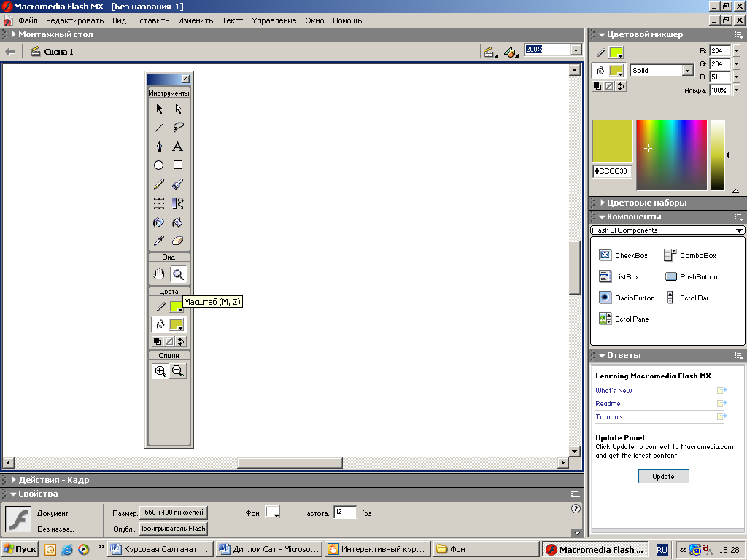Open toolbox fill color swatch
This screenshot has width=747, height=560.
[177, 324]
